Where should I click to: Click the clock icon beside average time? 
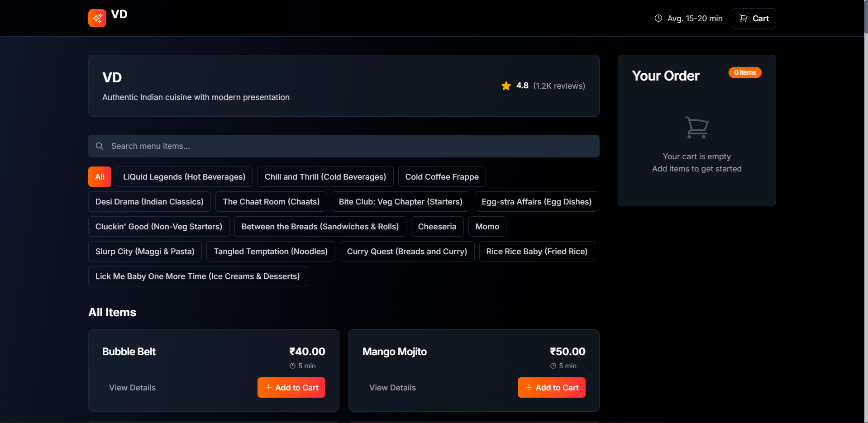(x=658, y=18)
